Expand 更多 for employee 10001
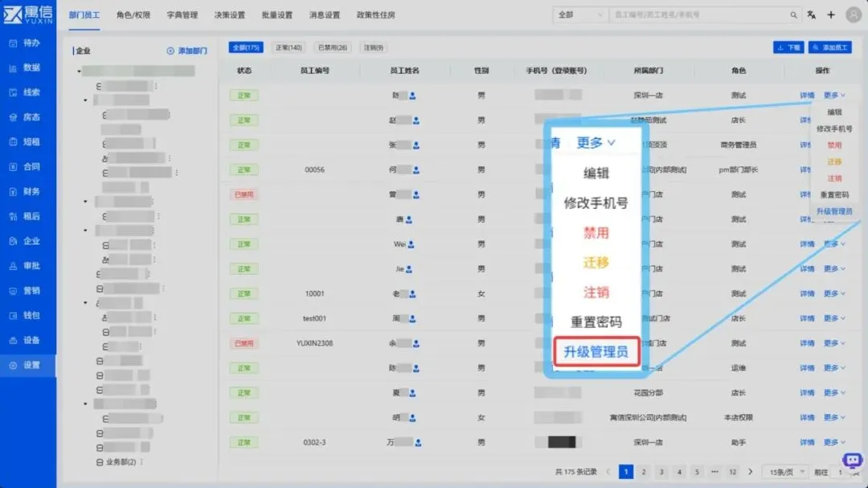Viewport: 868px width, 488px height. click(x=834, y=293)
